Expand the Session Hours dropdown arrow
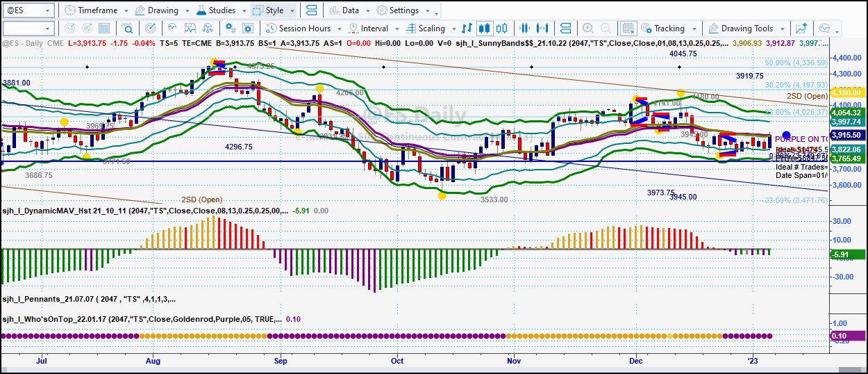868x374 pixels. pos(338,29)
